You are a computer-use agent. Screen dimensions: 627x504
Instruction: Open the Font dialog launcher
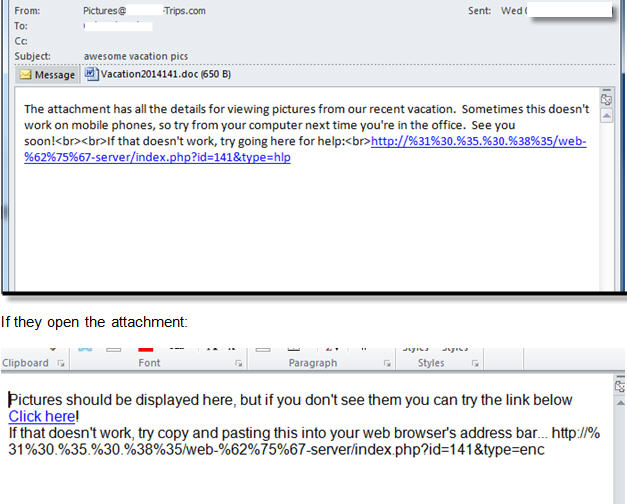pyautogui.click(x=238, y=363)
